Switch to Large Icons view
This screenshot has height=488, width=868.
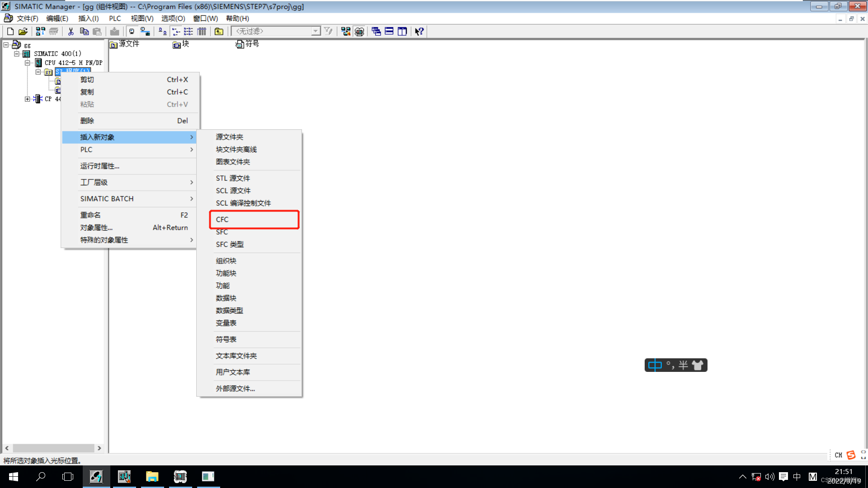tap(163, 31)
